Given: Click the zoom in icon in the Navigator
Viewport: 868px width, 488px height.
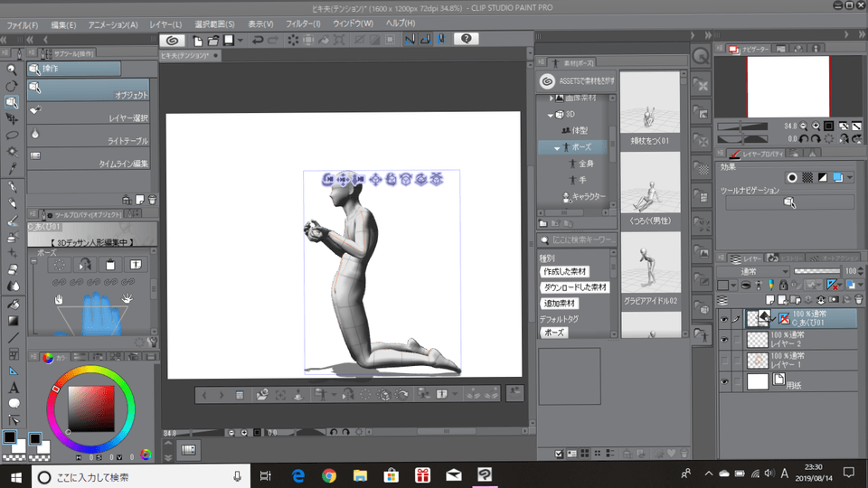Looking at the screenshot, I should (816, 126).
